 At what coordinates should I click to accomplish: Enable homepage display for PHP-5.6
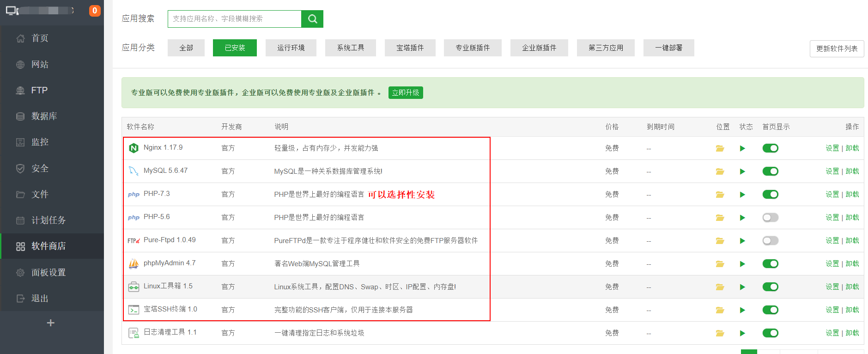[x=771, y=218]
